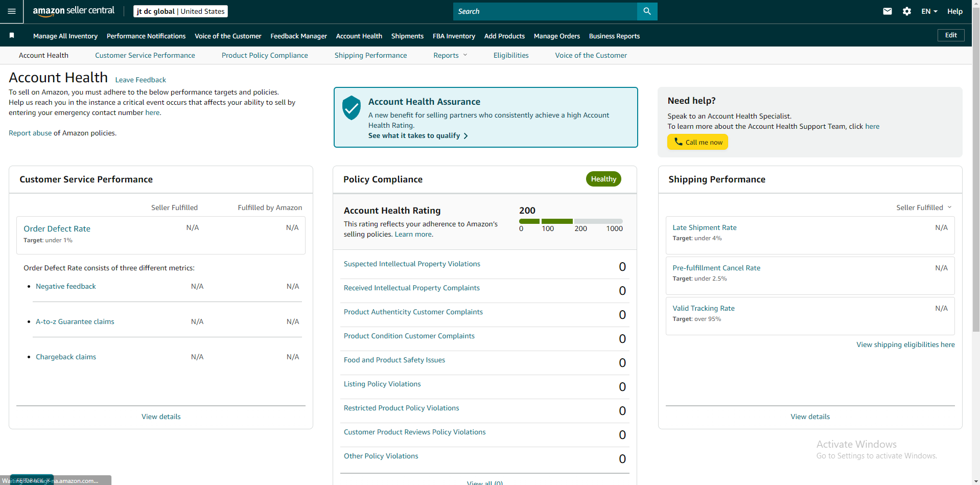Switch to Voice of the Customer sub-tab
Screen dimensions: 980x485
(x=591, y=55)
